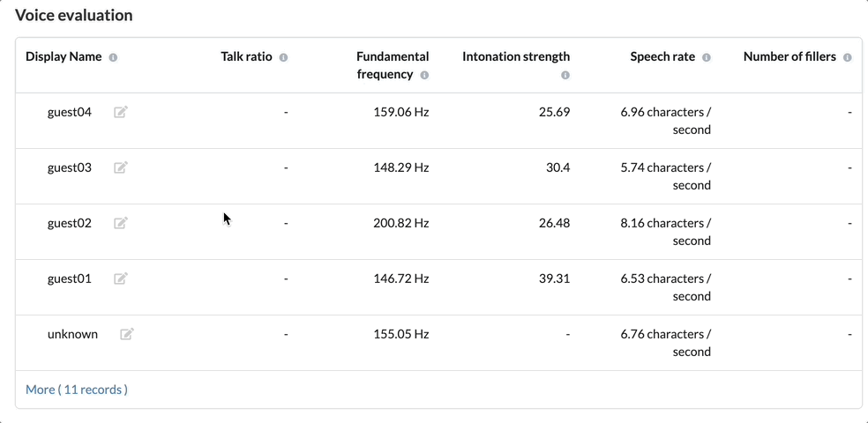Select the 200.82 Hz frequency value
The width and height of the screenshot is (868, 423).
pos(401,223)
